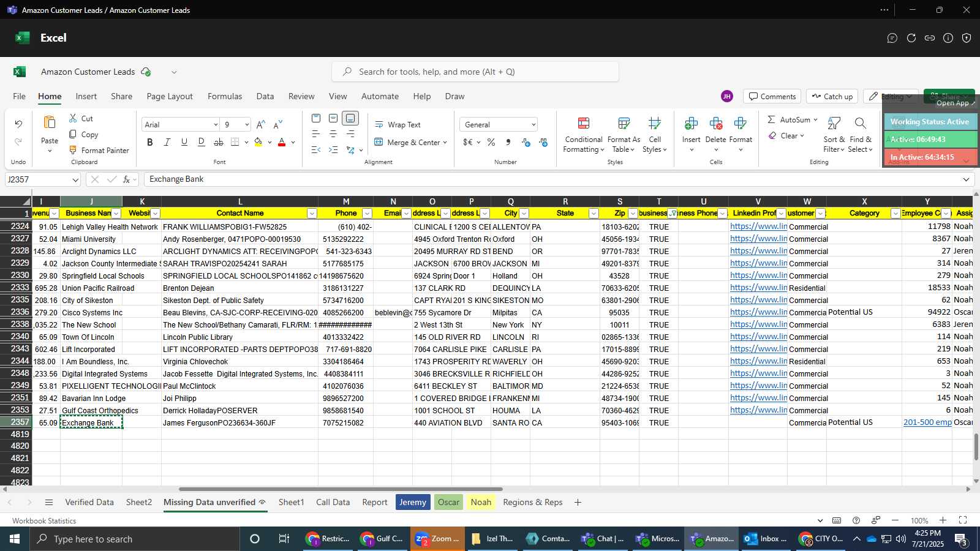Expand the formula bar

coord(966,179)
